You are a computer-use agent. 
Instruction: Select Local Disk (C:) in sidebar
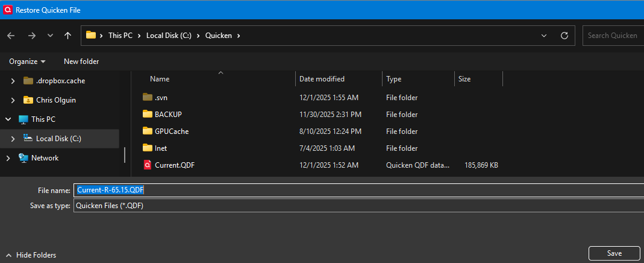58,139
